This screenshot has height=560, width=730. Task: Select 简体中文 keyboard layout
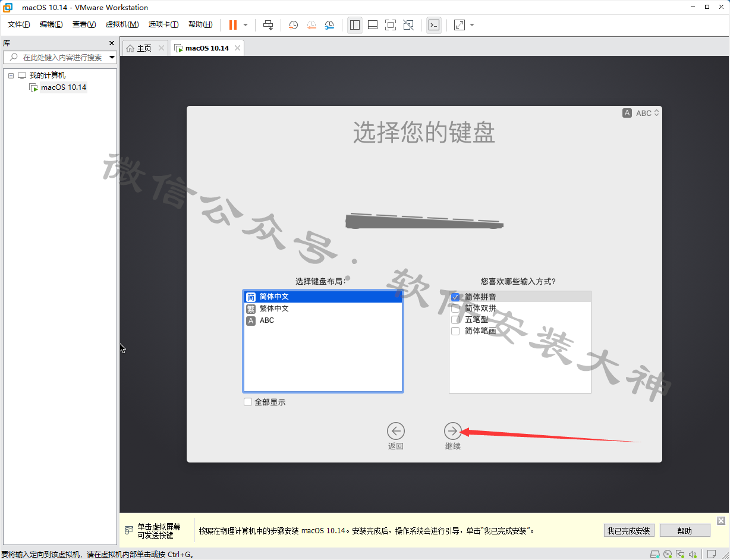(323, 297)
